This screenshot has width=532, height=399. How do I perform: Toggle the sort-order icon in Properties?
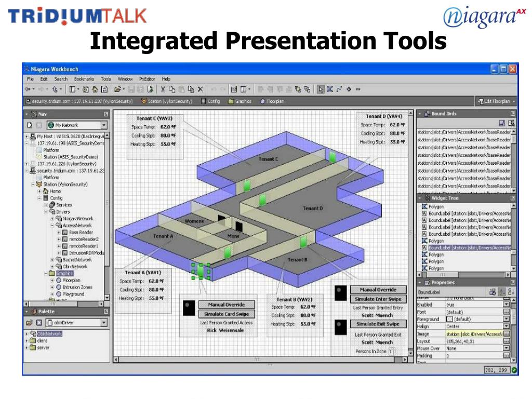[x=502, y=292]
